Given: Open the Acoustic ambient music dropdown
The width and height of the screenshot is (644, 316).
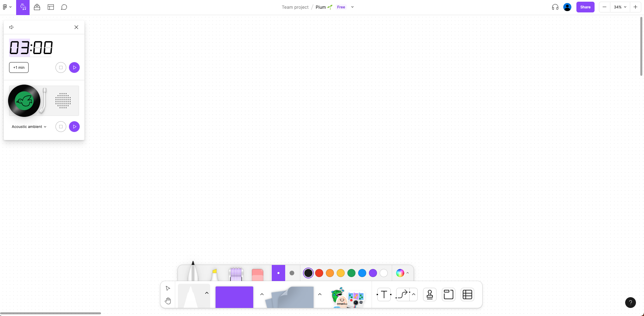Looking at the screenshot, I should (29, 127).
